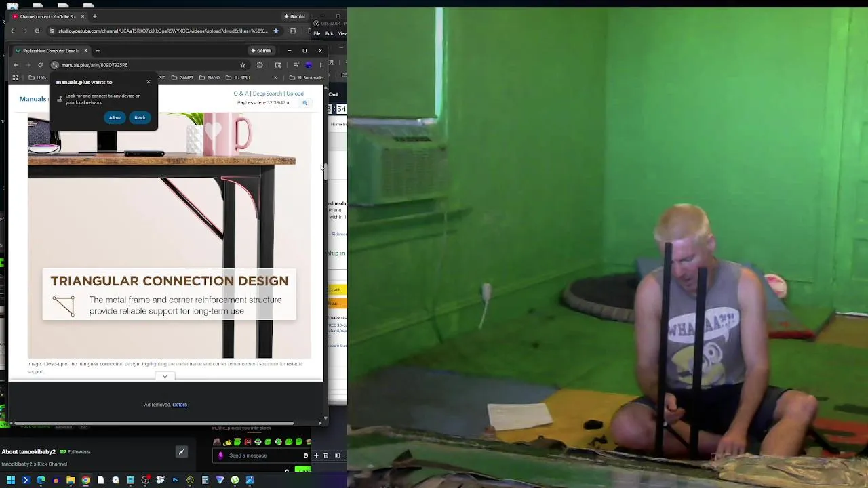Image resolution: width=868 pixels, height=488 pixels.
Task: Open the Upload link on manuals.plus
Action: [295, 94]
